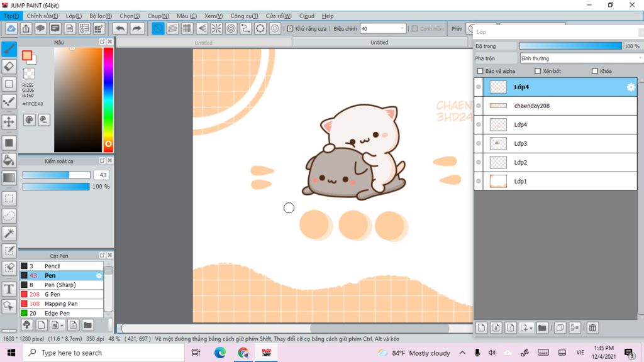
Task: Select the Edge Pen brush
Action: coord(61,313)
